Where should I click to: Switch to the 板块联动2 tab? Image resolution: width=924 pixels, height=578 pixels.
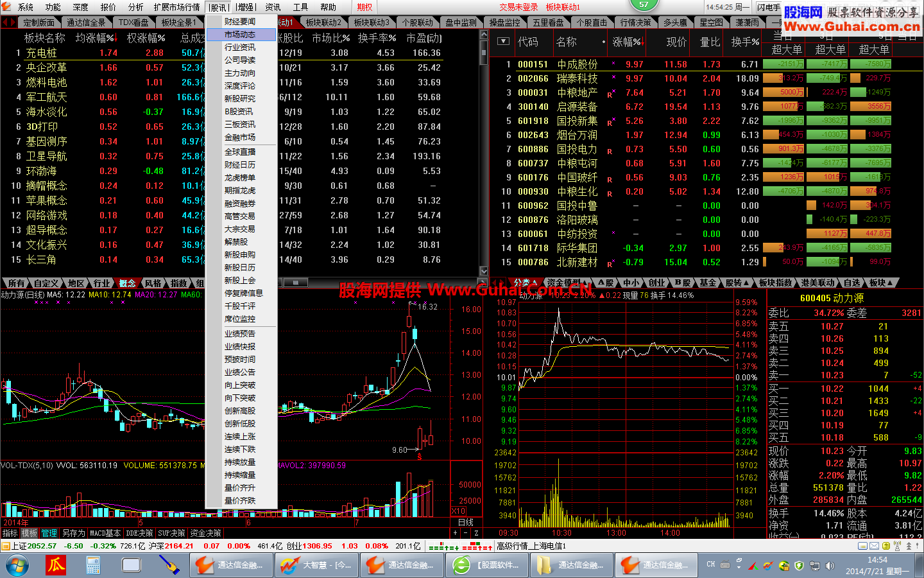[323, 22]
